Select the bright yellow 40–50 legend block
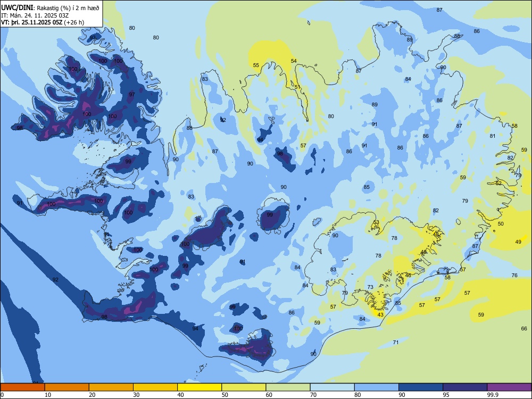 tap(199, 387)
